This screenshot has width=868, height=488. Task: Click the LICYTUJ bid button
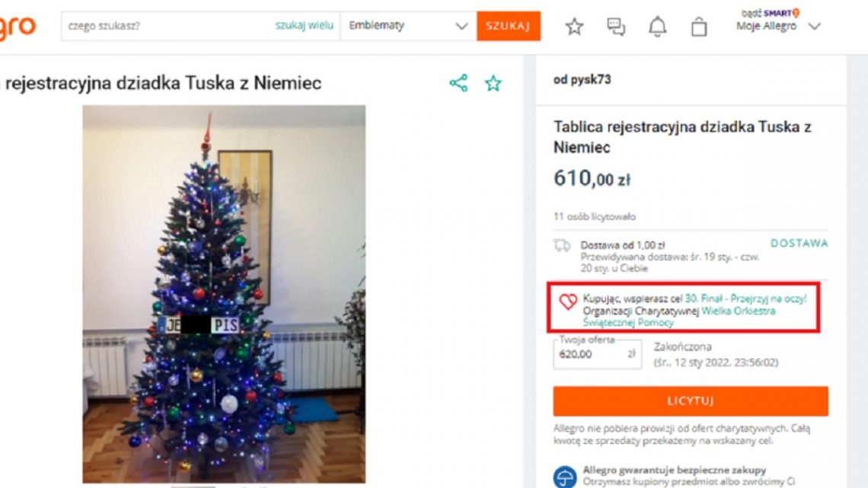coord(691,400)
